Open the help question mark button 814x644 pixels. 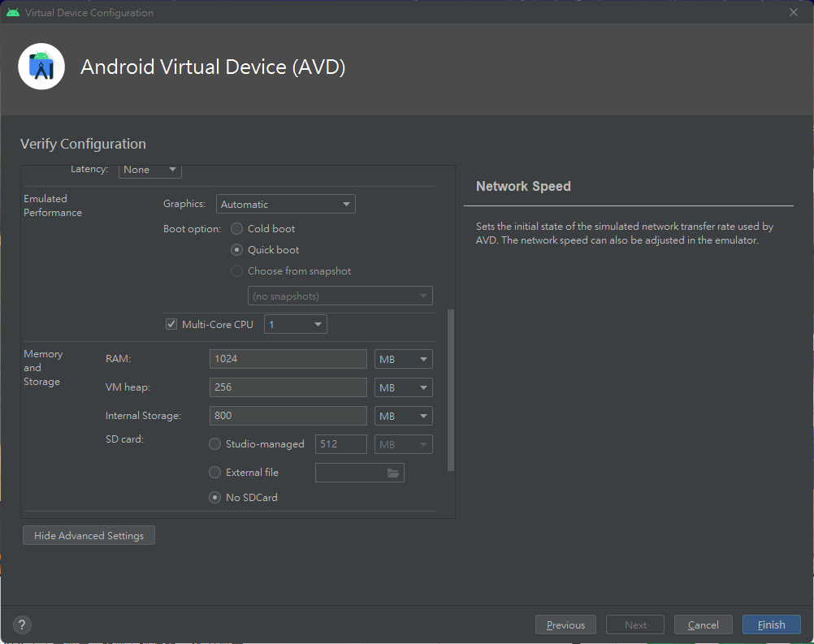pos(22,625)
